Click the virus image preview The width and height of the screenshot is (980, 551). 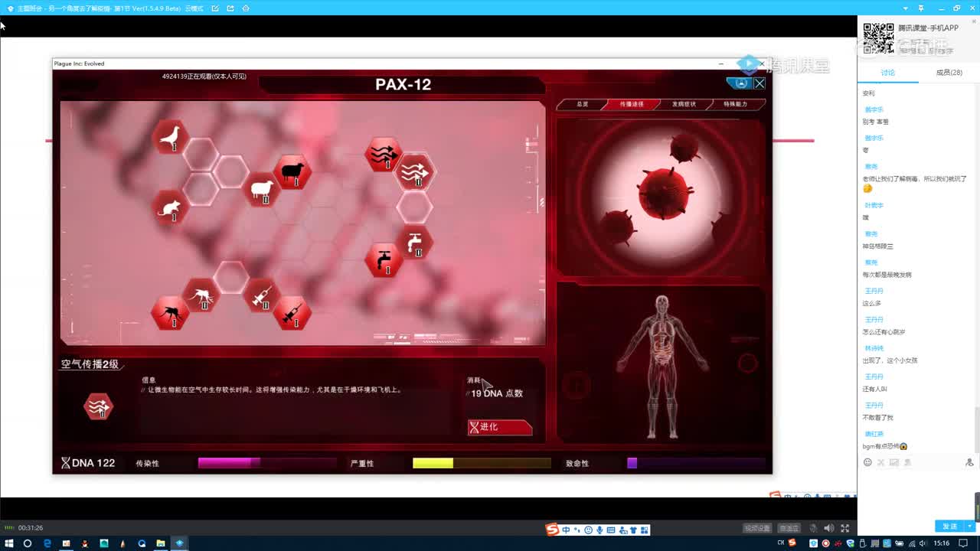click(x=661, y=197)
